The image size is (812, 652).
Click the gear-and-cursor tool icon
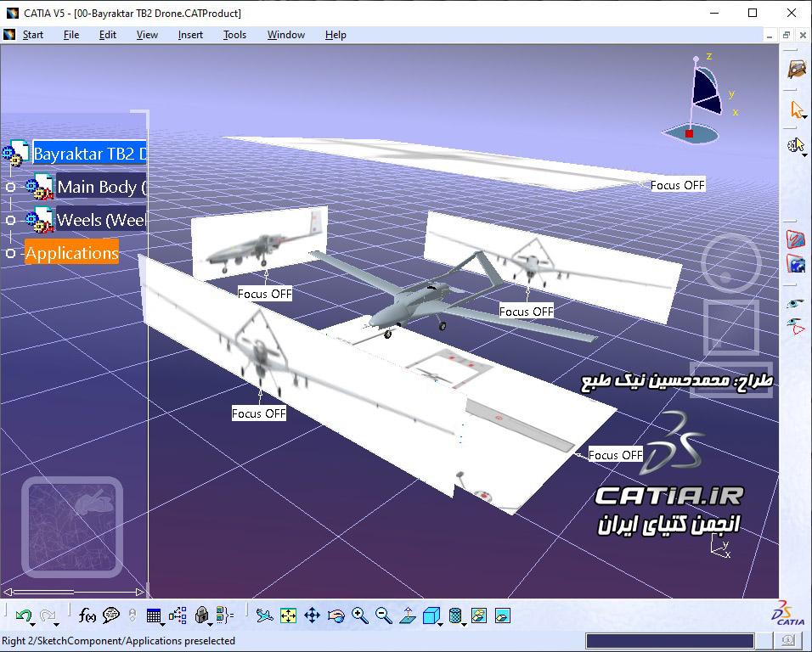coord(795,145)
